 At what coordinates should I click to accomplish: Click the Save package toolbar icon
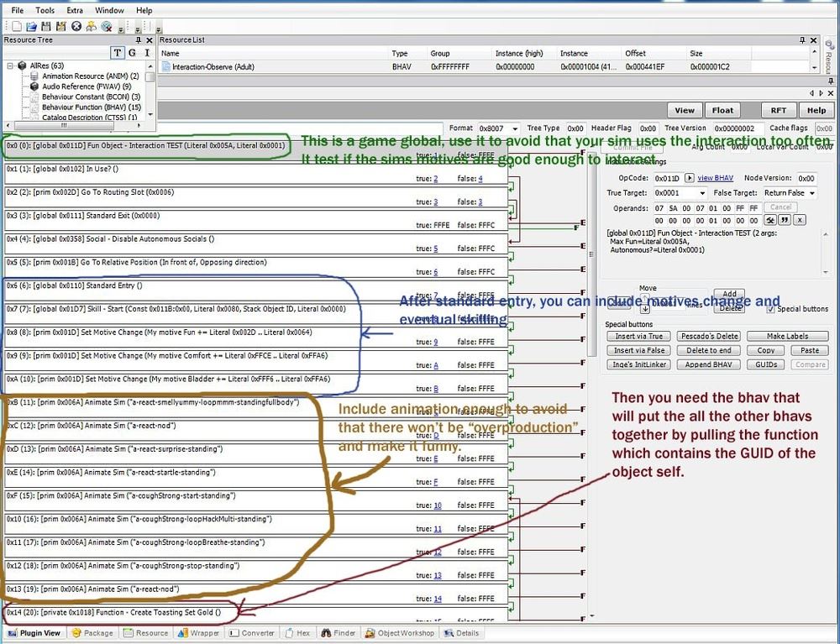[46, 26]
